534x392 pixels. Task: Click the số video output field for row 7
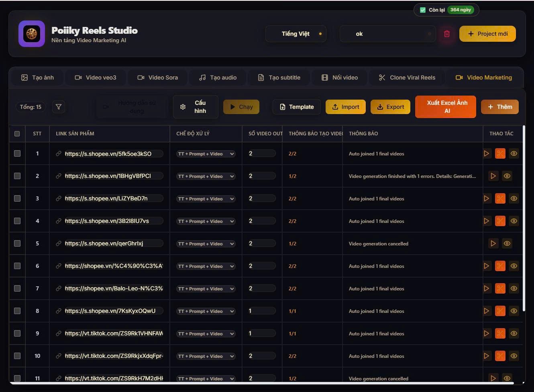point(261,288)
